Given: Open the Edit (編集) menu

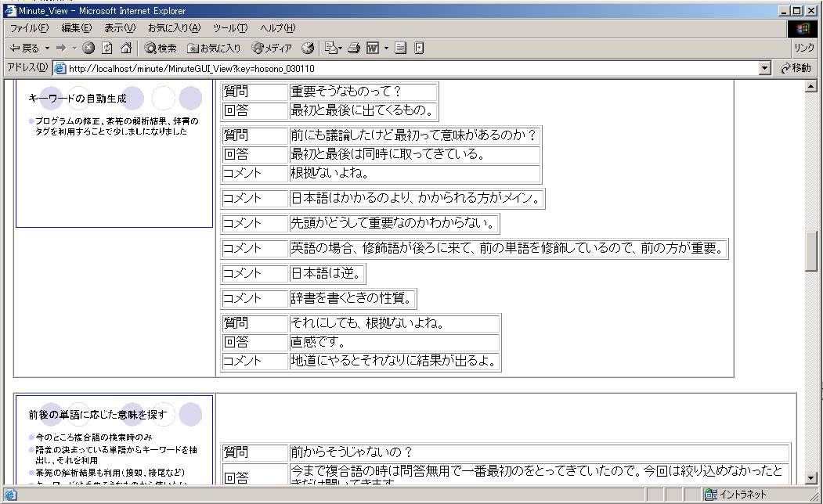Looking at the screenshot, I should coord(76,28).
